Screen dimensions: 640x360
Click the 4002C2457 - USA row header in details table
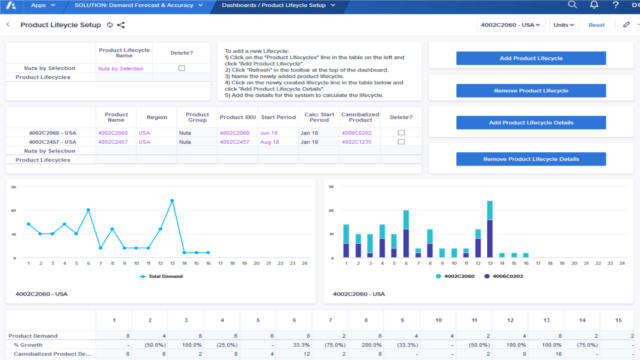pos(52,142)
